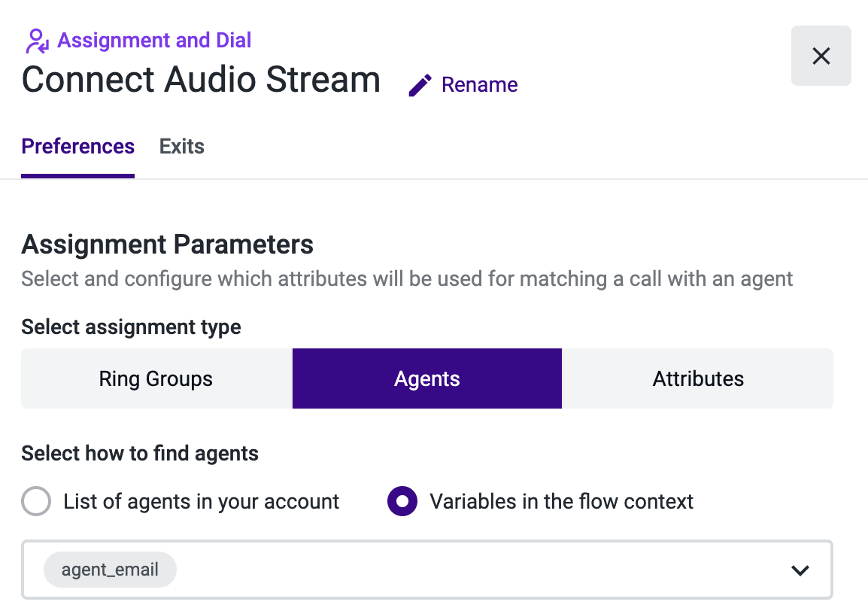Click the Rename link text

tap(479, 85)
